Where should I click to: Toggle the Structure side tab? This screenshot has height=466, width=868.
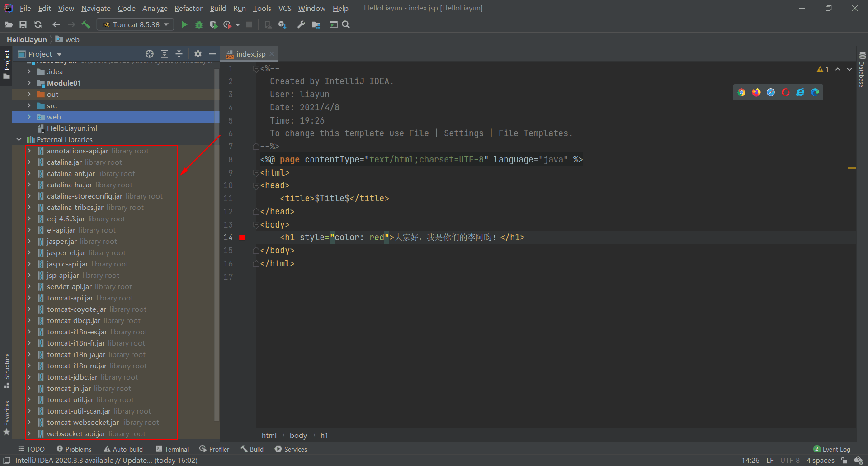pyautogui.click(x=6, y=370)
